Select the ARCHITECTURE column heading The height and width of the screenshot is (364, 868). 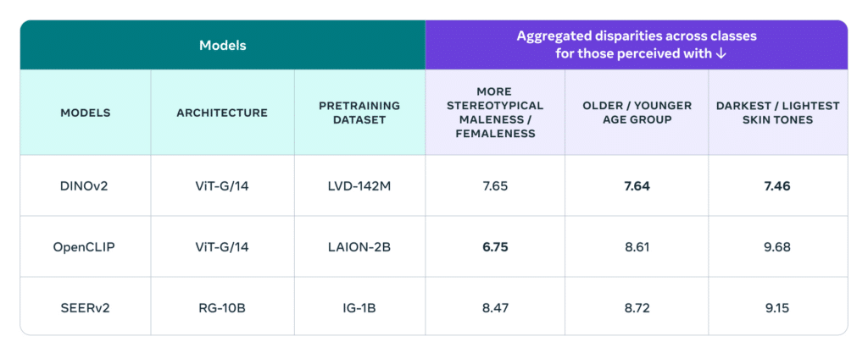222,113
